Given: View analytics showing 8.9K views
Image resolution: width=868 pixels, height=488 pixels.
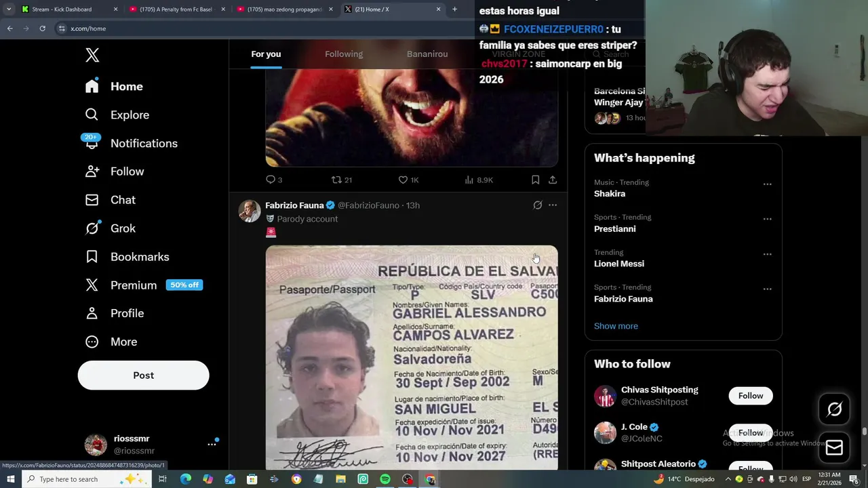Looking at the screenshot, I should (x=479, y=180).
